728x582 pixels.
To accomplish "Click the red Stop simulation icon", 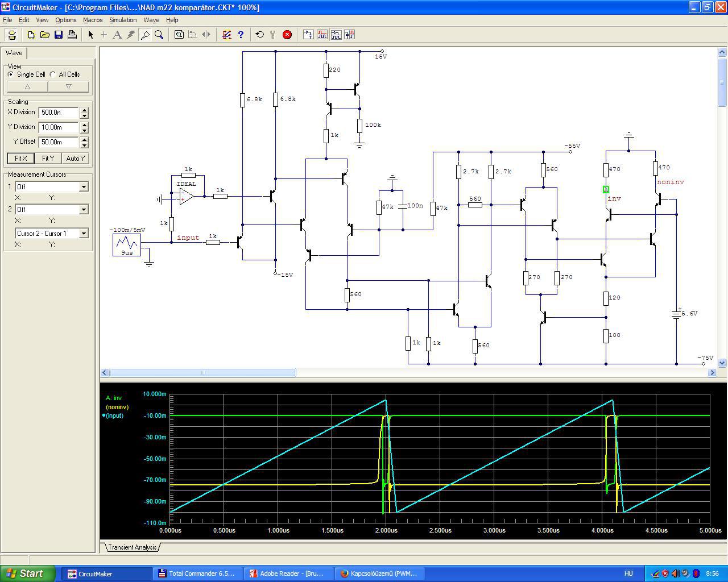I will tap(287, 35).
